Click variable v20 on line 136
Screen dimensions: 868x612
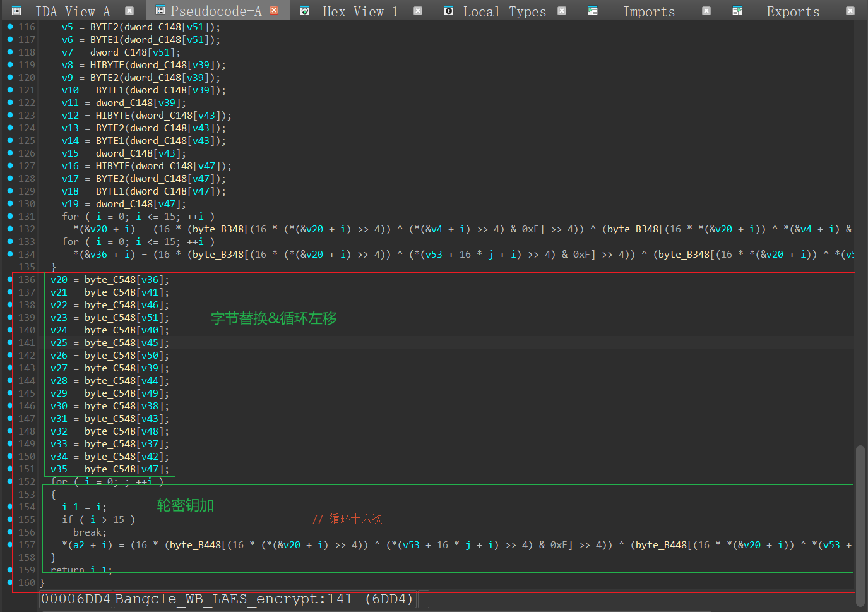[x=59, y=280]
